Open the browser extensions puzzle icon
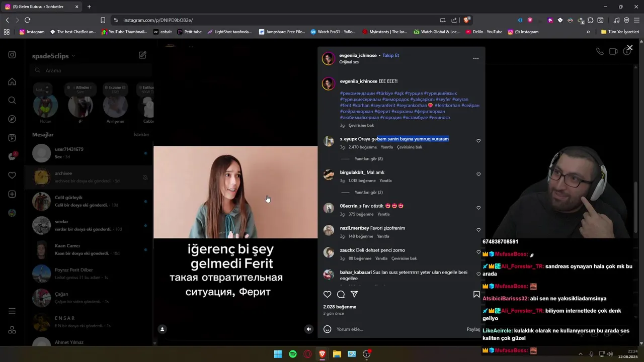644x362 pixels. pos(591,20)
